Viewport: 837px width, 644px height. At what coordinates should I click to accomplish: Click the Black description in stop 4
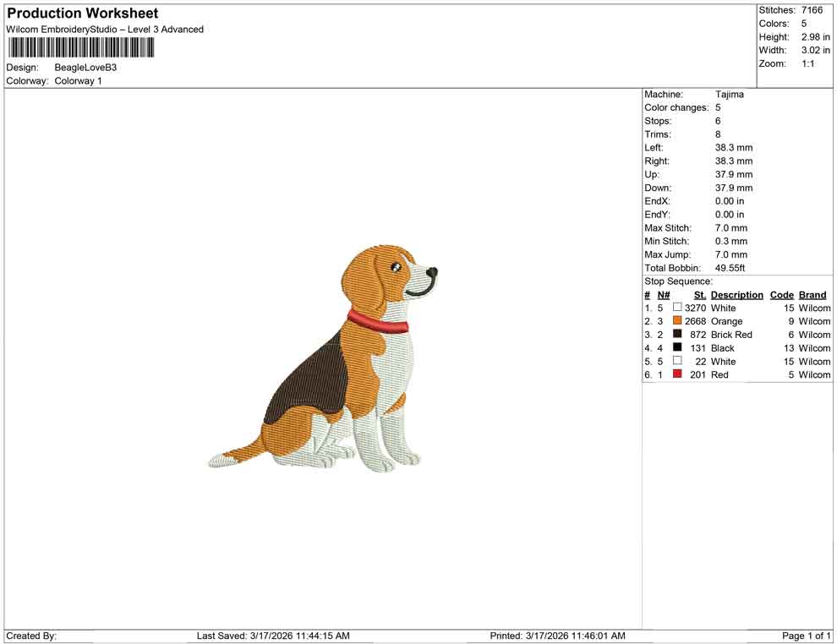723,348
